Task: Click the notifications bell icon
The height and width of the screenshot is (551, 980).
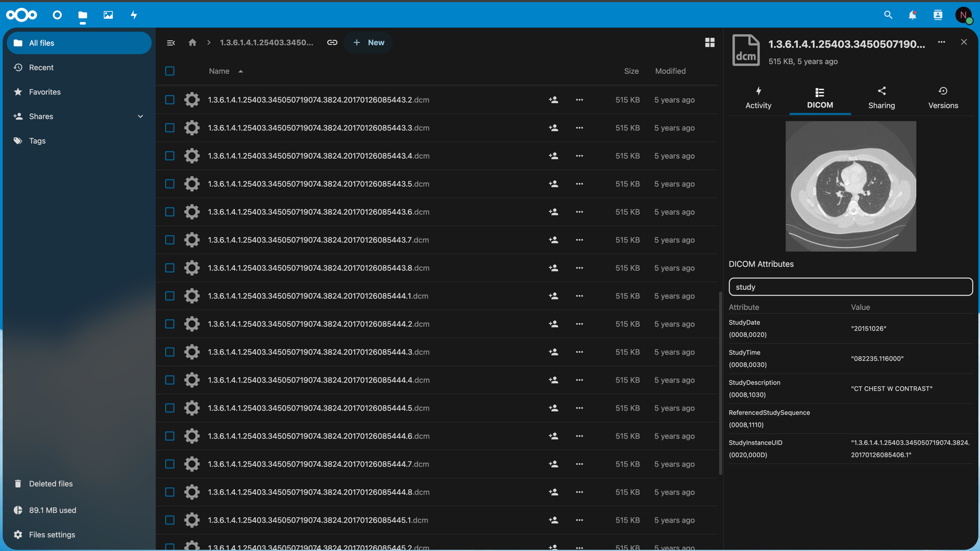Action: (912, 15)
